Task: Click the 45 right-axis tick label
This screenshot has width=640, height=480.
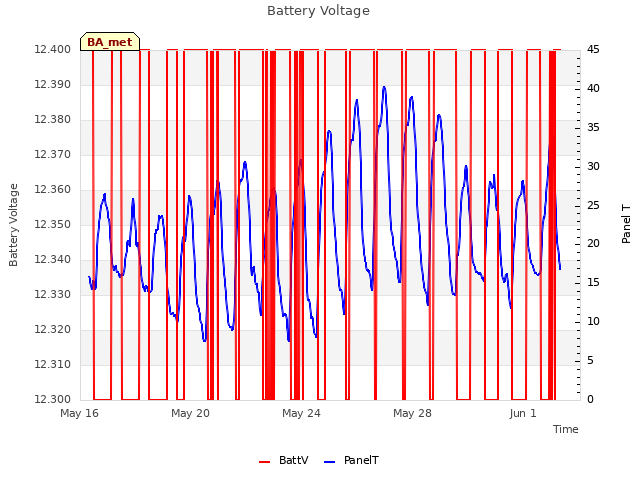Action: coord(593,49)
